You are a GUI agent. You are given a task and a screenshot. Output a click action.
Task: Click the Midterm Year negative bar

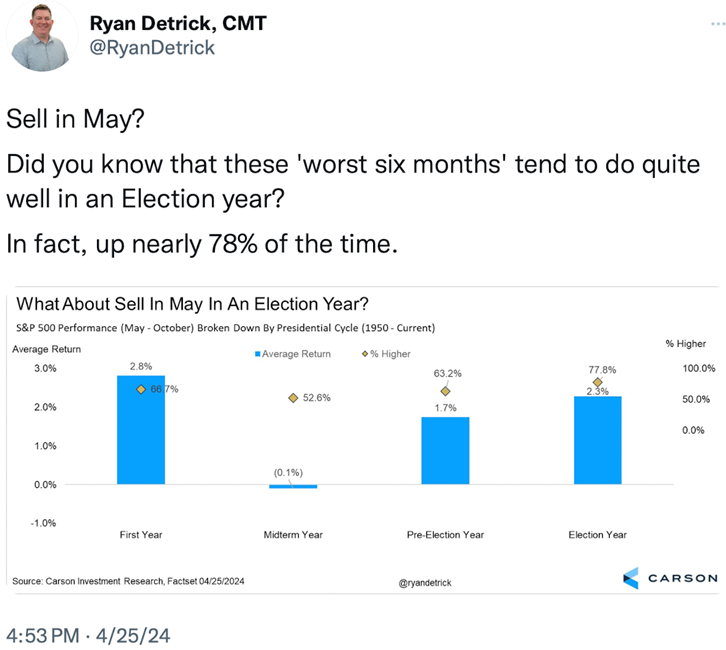pos(293,486)
